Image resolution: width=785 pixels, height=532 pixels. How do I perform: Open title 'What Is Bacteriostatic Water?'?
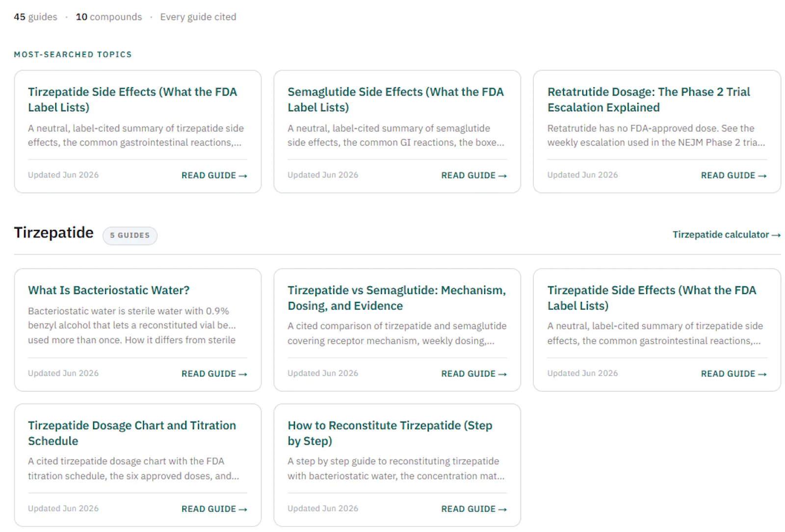[x=108, y=290]
